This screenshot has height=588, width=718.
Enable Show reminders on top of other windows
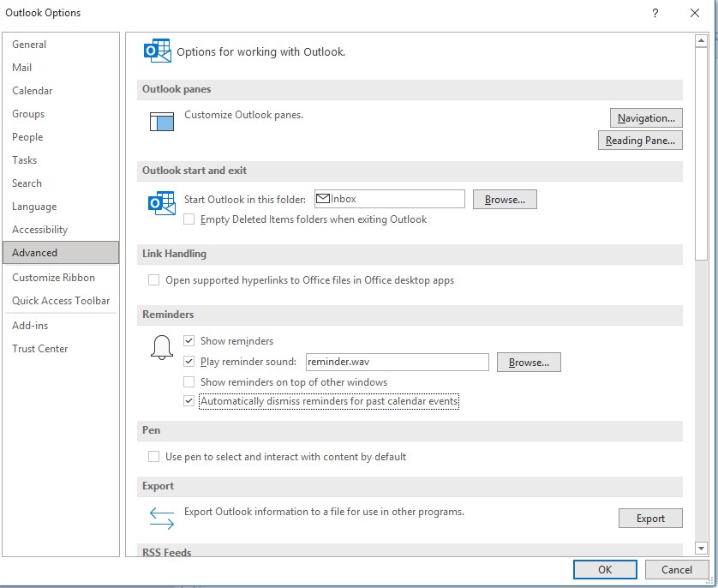188,382
